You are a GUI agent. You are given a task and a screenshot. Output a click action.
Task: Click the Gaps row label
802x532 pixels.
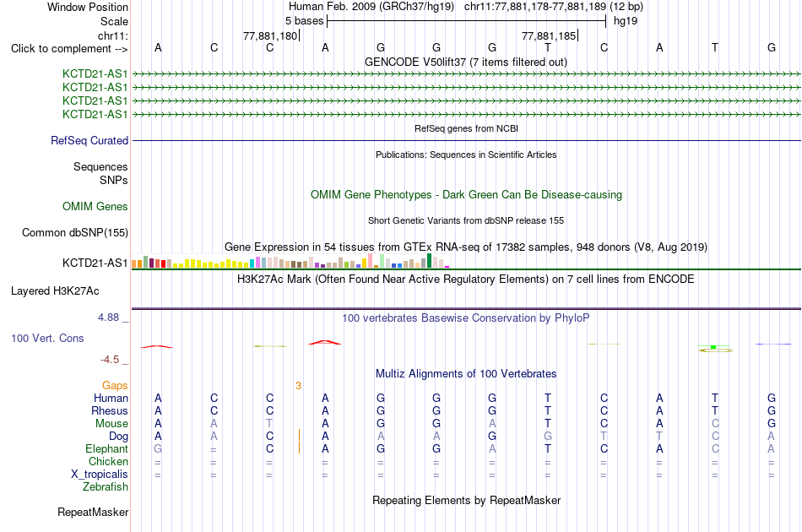(115, 386)
